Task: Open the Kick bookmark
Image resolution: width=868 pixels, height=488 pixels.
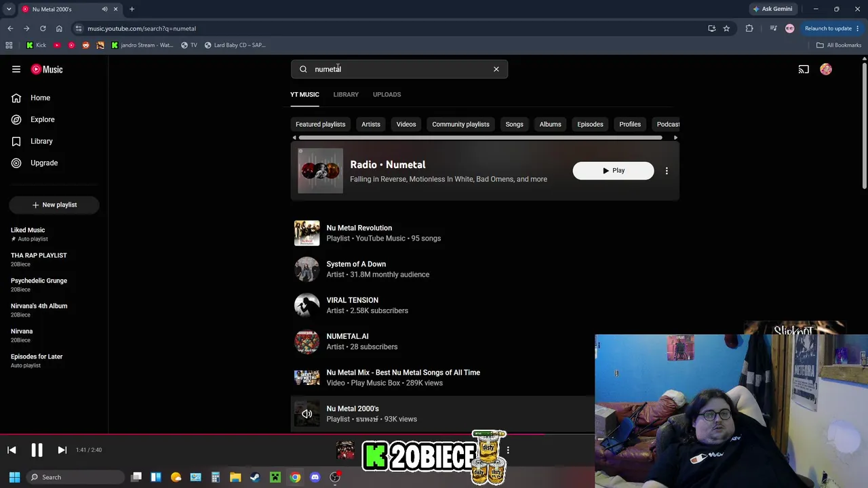Action: coord(37,45)
